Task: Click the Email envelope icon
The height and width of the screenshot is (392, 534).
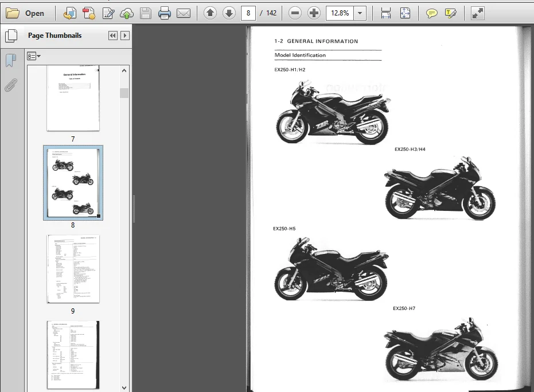Action: [184, 13]
